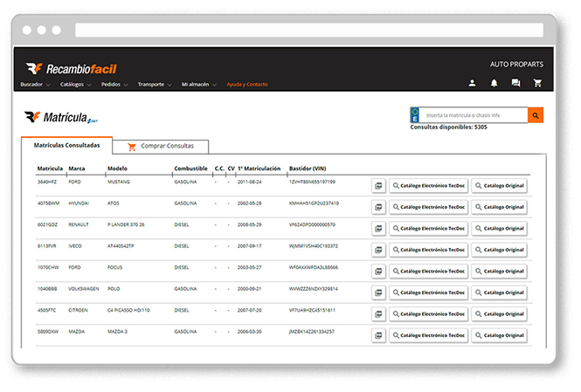
Task: Click the user account icon
Action: pyautogui.click(x=473, y=84)
